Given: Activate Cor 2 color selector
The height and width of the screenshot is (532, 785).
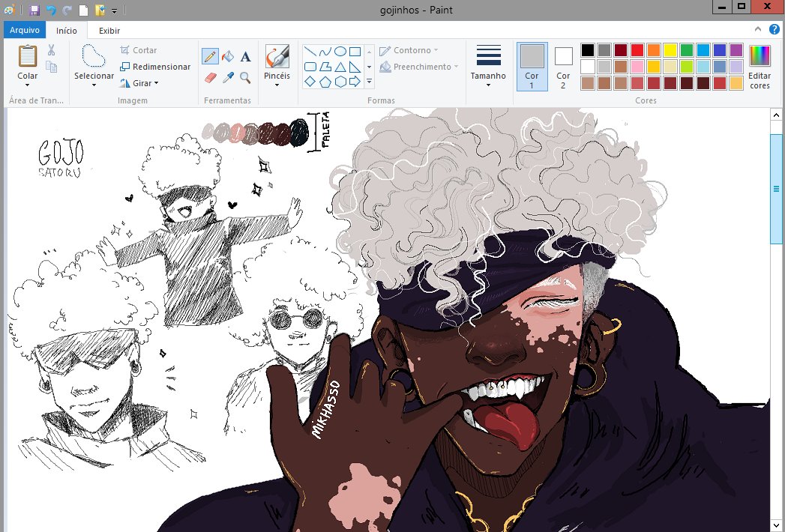Looking at the screenshot, I should [x=563, y=66].
